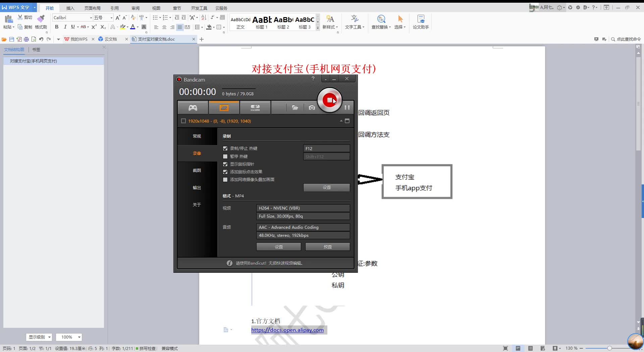Expand styles gallery dropdown arrow
The image size is (644, 352).
318,28
